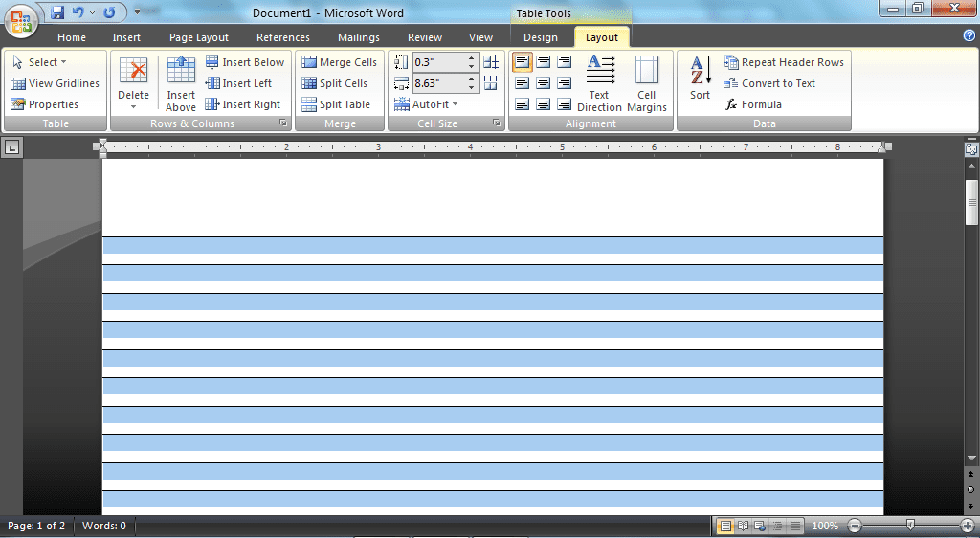This screenshot has height=538, width=980.
Task: Click the zoom slider handle
Action: click(910, 526)
